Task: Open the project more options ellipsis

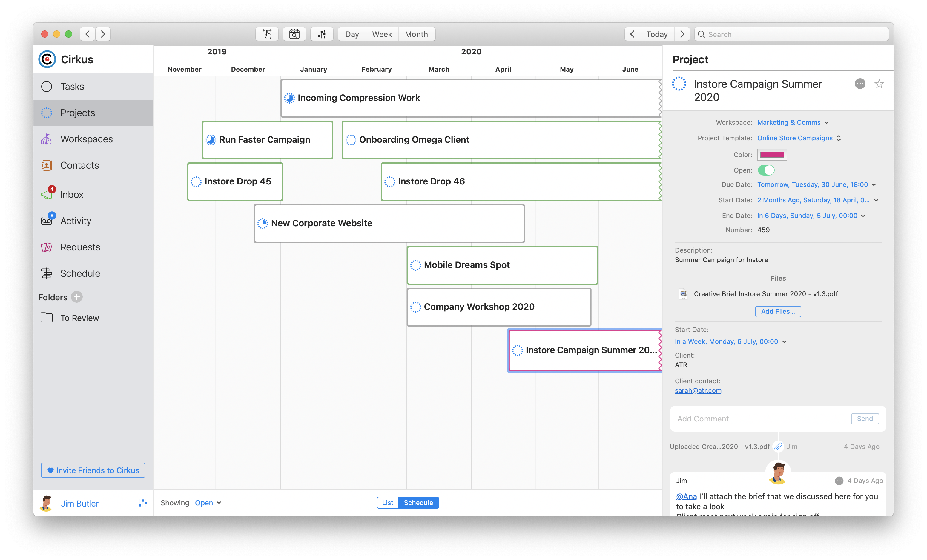Action: pos(860,84)
